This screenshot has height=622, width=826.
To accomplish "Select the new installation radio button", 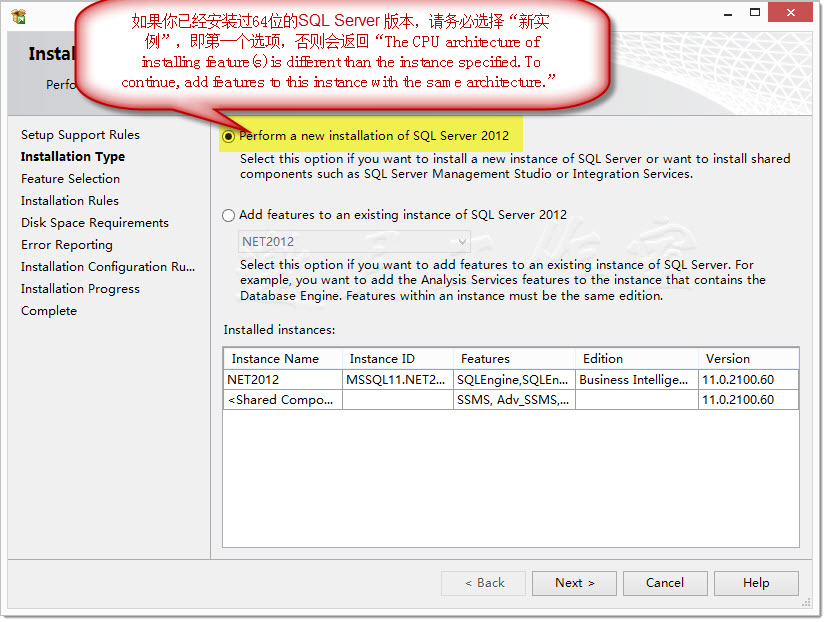I will click(229, 136).
